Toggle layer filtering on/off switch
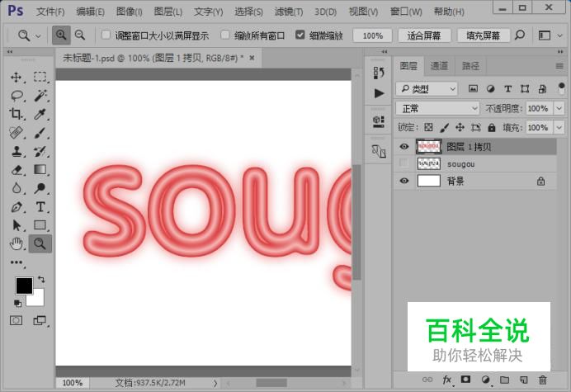The width and height of the screenshot is (571, 392). (x=561, y=88)
